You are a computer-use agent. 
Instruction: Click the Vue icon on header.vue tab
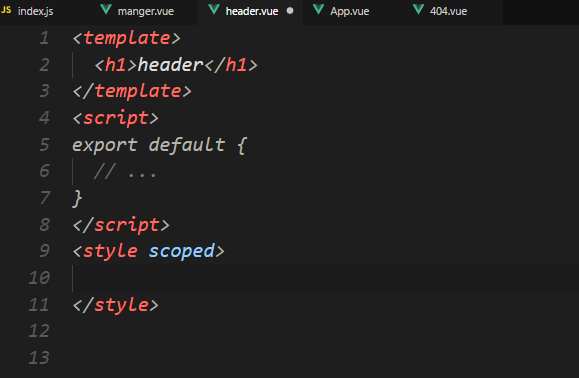pyautogui.click(x=214, y=10)
